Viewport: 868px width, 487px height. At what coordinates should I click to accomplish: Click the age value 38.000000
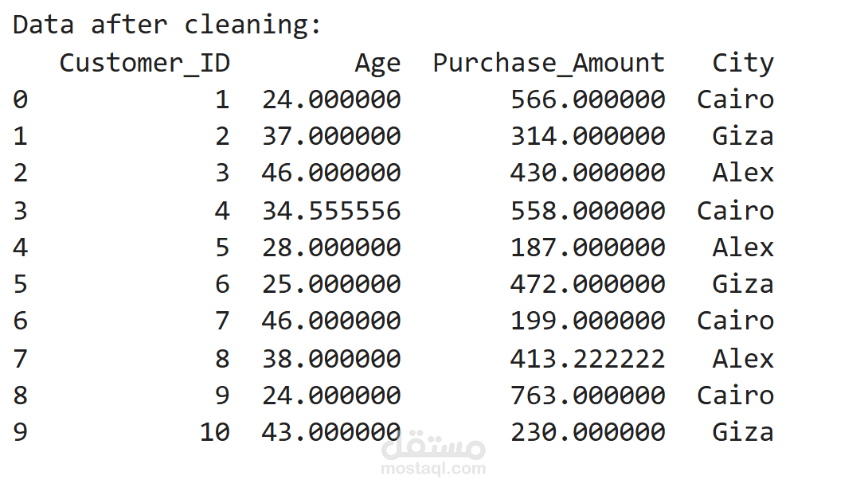pos(331,358)
